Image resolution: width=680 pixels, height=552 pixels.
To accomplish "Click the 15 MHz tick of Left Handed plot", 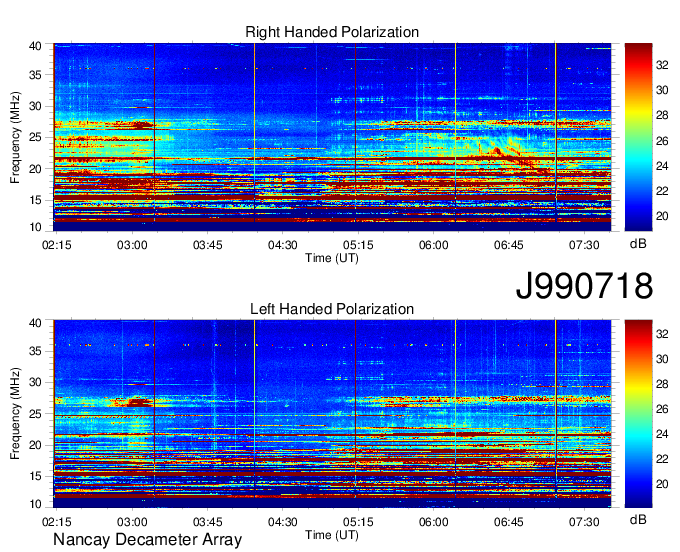I will point(35,477).
